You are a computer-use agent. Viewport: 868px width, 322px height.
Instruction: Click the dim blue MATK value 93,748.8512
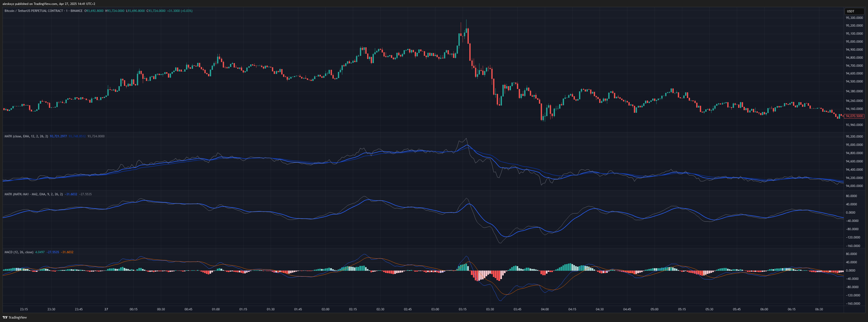(x=77, y=136)
